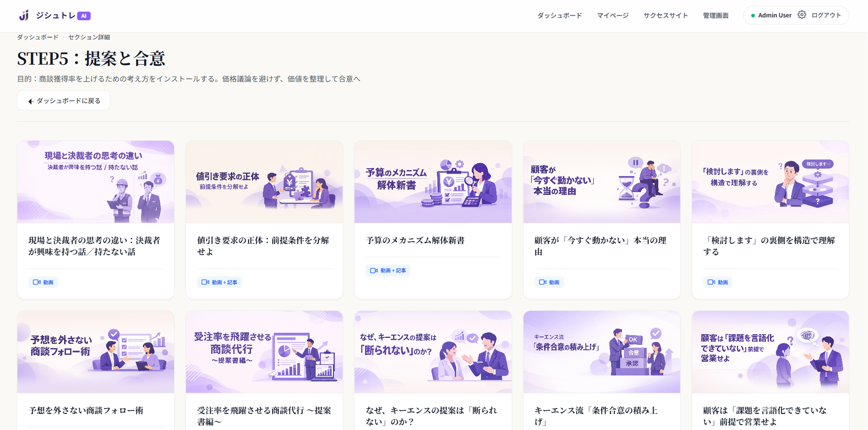868x430 pixels.
Task: Click the 動画＋記事 badge on 予算のメカニズム解体新書 card
Action: (388, 270)
